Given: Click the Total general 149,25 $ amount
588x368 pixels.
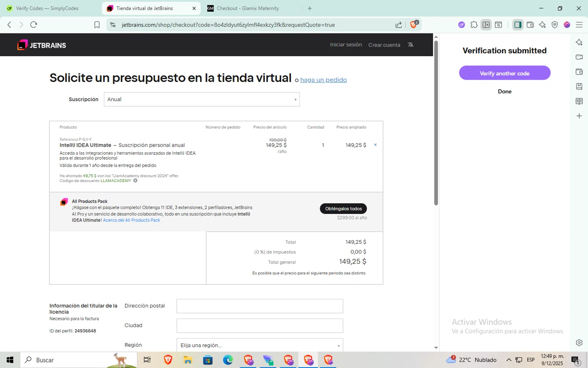Looking at the screenshot, I should pos(353,261).
